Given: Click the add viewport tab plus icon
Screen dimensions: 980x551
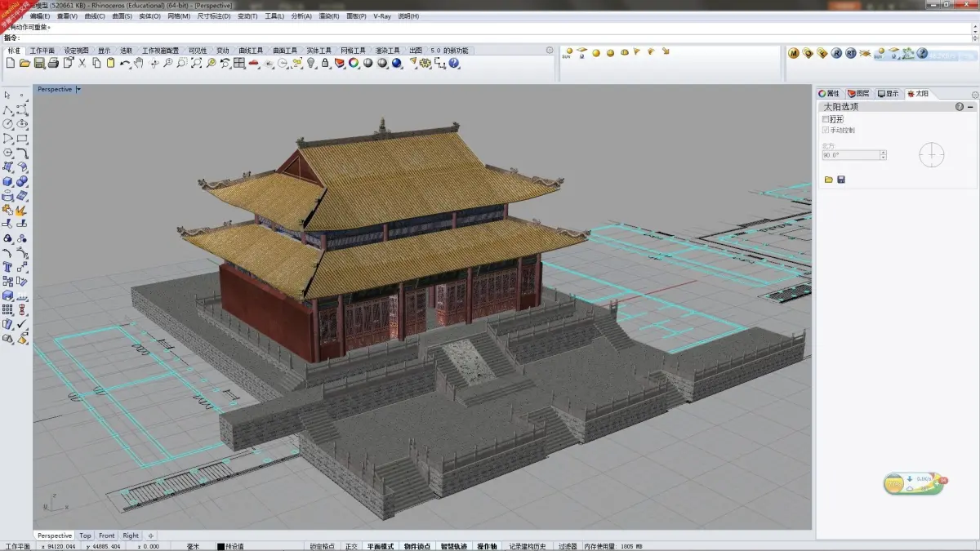Looking at the screenshot, I should coord(150,535).
